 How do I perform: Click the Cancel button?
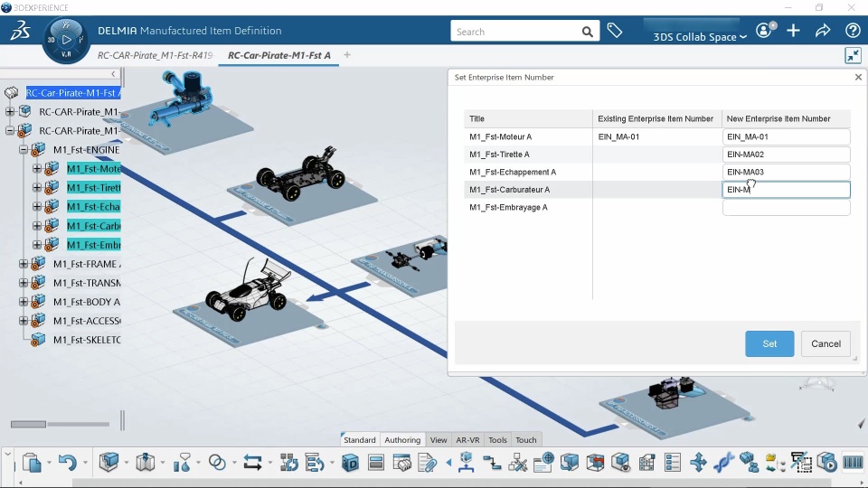[826, 343]
